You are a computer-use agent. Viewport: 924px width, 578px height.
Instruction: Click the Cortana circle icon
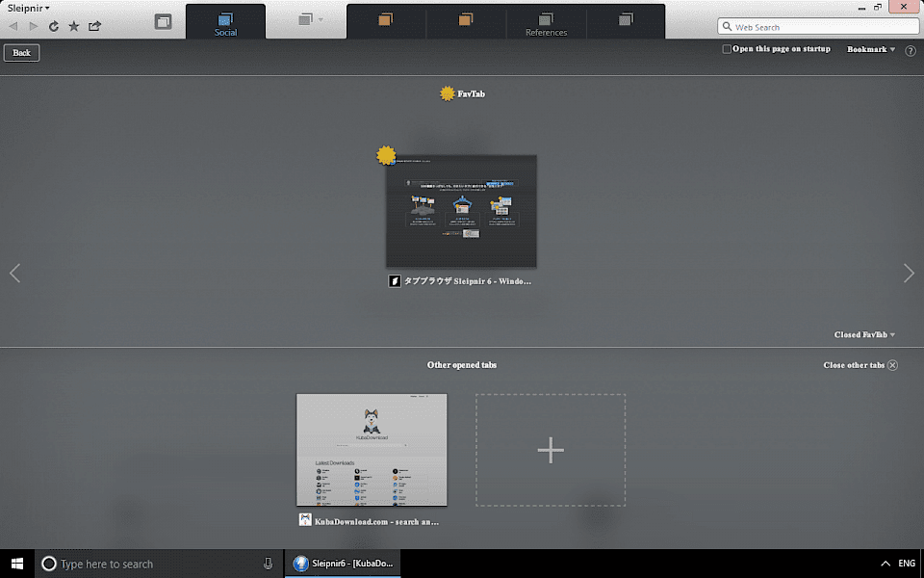pos(49,564)
